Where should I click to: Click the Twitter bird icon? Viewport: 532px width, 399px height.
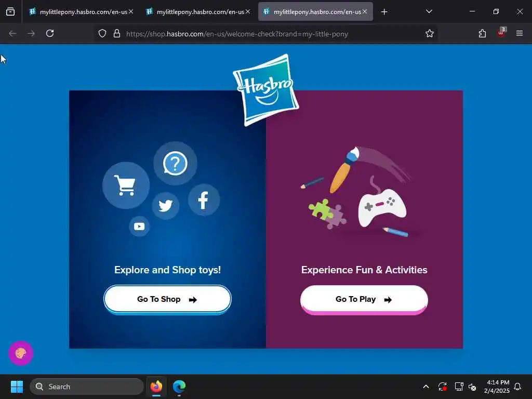(166, 206)
